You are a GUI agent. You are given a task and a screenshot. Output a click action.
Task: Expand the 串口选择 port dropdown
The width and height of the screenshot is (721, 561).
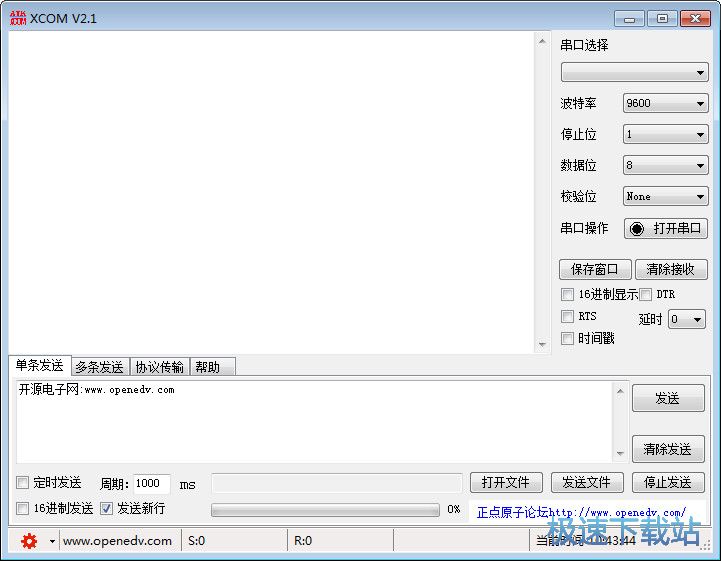point(634,73)
